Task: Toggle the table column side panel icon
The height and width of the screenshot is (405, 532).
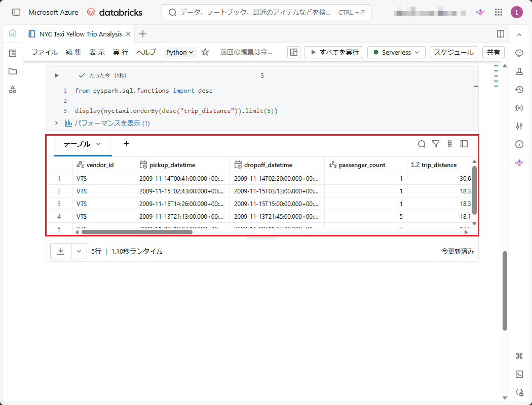Action: pos(464,144)
